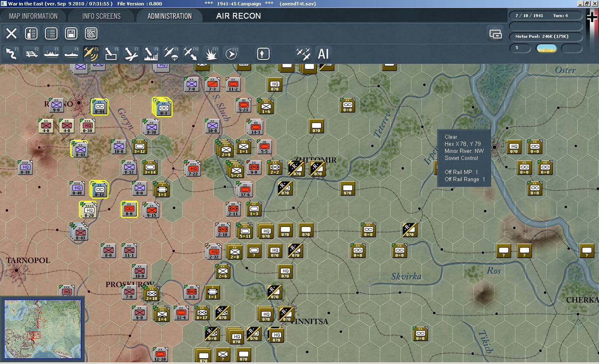This screenshot has width=599, height=364.
Task: Select the F2 rail mode icon
Action: click(x=31, y=54)
